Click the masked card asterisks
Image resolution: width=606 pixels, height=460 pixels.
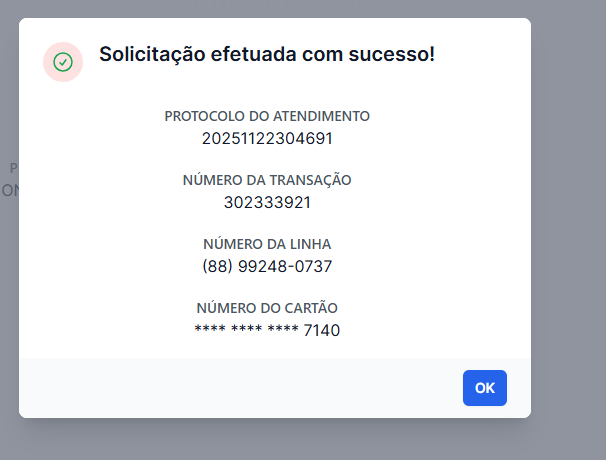(246, 329)
